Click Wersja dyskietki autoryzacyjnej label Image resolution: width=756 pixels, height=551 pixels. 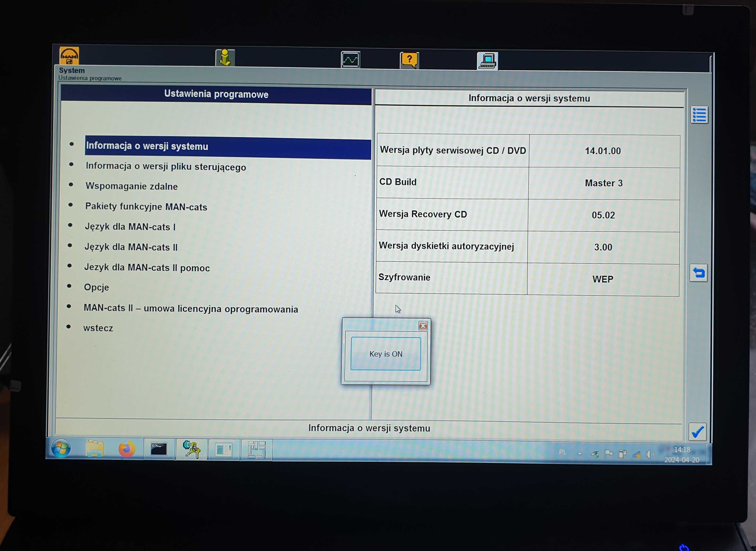click(446, 246)
